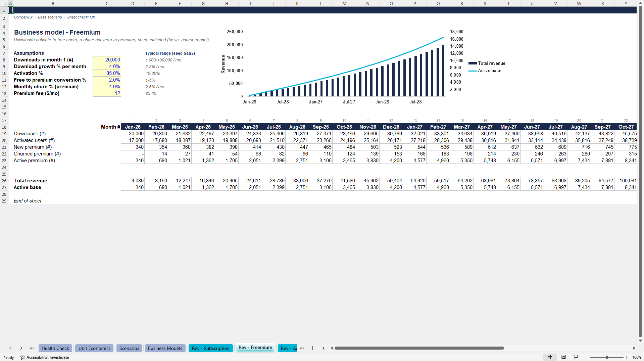644x361 pixels.
Task: Click the Oct-27 month header cell
Action: (626, 127)
